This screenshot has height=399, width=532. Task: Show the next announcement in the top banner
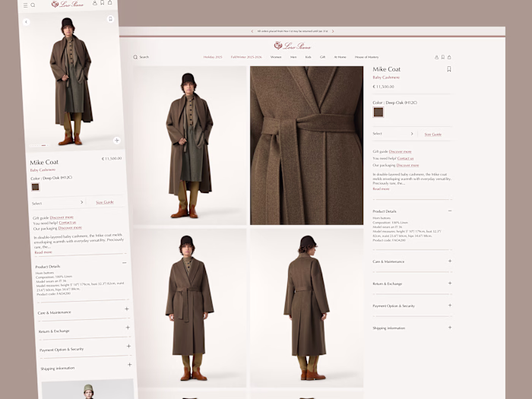[x=333, y=31]
